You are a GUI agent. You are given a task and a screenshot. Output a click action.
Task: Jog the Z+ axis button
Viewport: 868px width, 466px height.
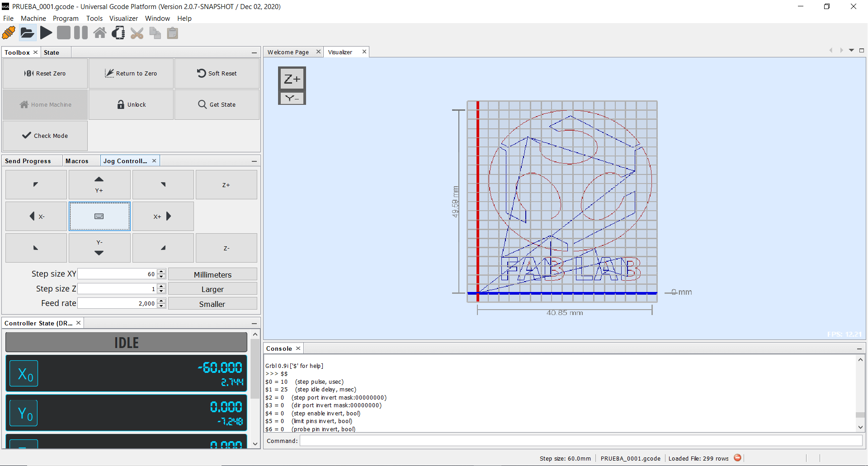tap(226, 184)
